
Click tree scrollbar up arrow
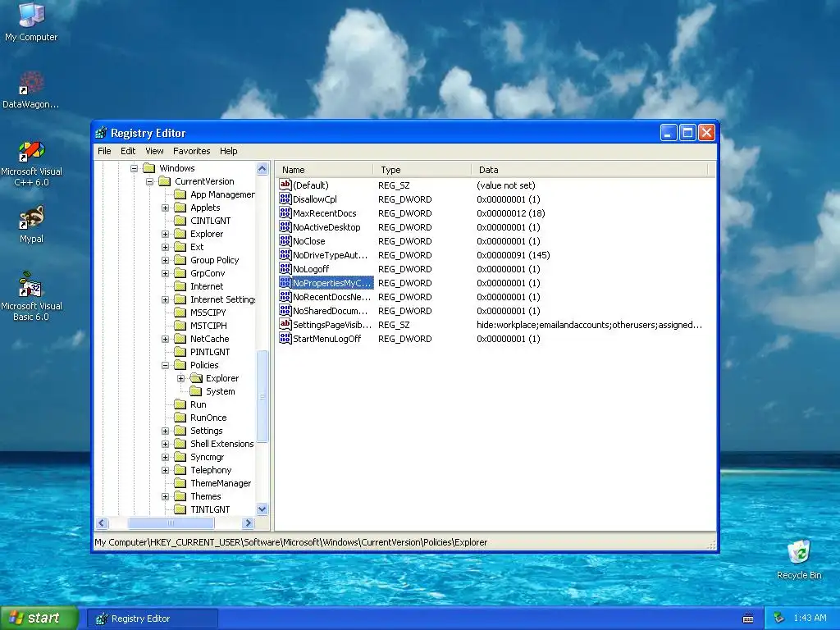click(x=262, y=169)
